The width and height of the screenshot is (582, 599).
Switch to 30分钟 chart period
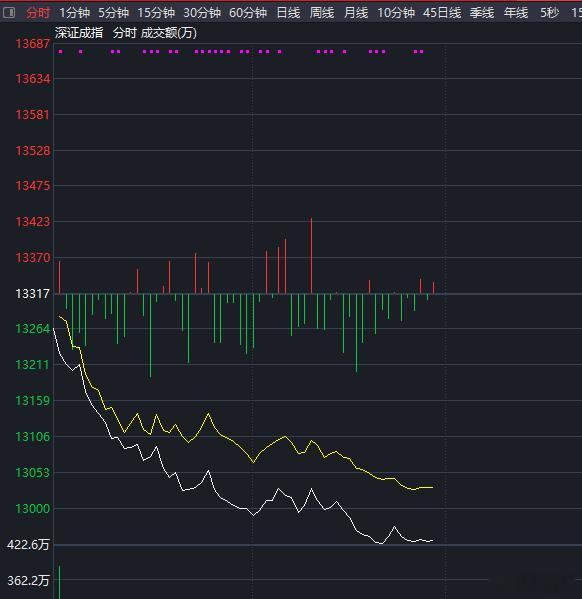202,13
